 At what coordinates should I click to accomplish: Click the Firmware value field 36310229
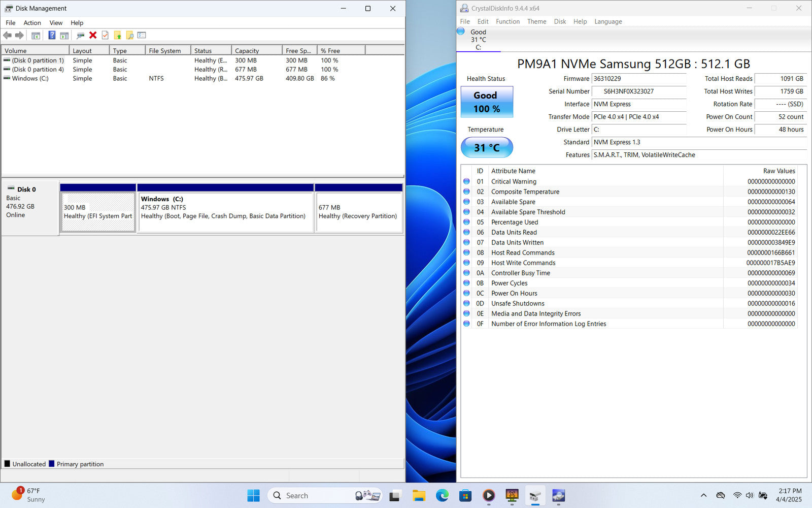pos(639,79)
